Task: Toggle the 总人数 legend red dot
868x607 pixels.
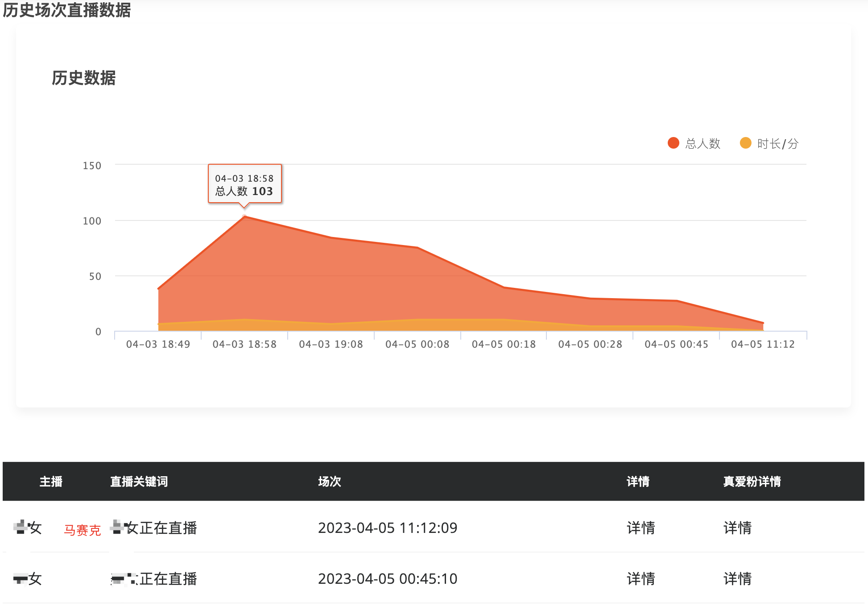Action: click(x=673, y=143)
